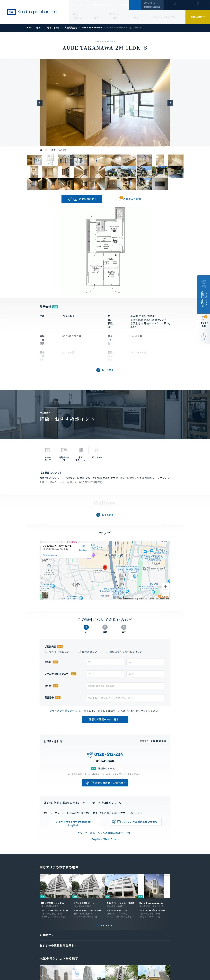
Task: Click the clock history icon in header
Action: [175, 4]
